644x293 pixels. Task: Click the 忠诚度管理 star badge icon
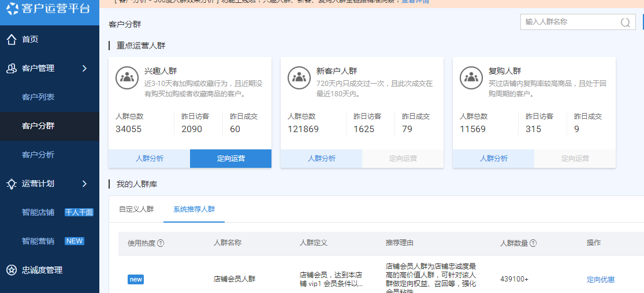coord(11,270)
